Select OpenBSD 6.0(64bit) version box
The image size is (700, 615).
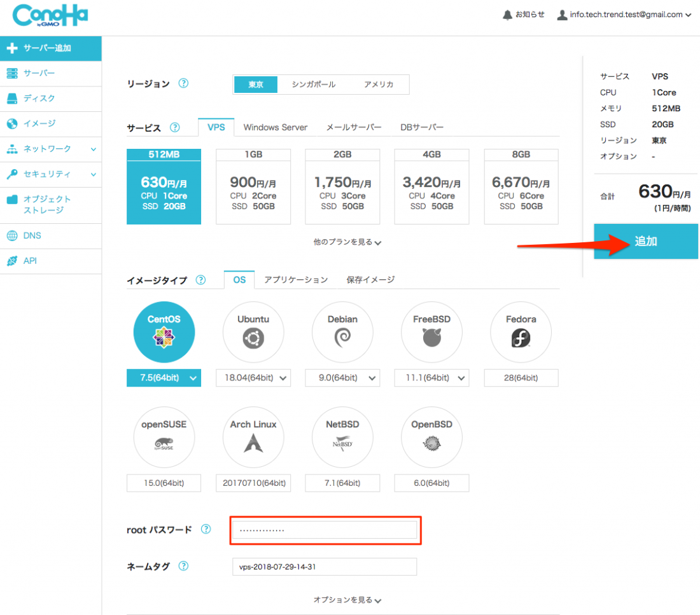(x=431, y=483)
